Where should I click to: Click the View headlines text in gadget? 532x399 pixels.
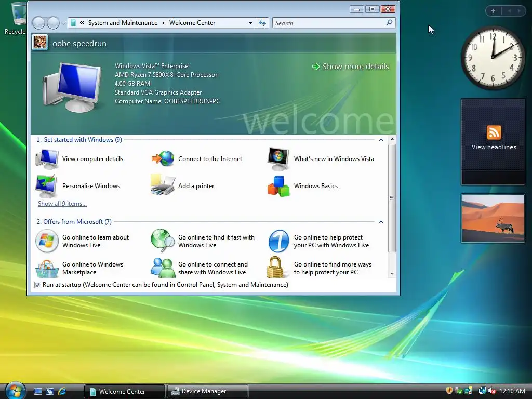[494, 147]
